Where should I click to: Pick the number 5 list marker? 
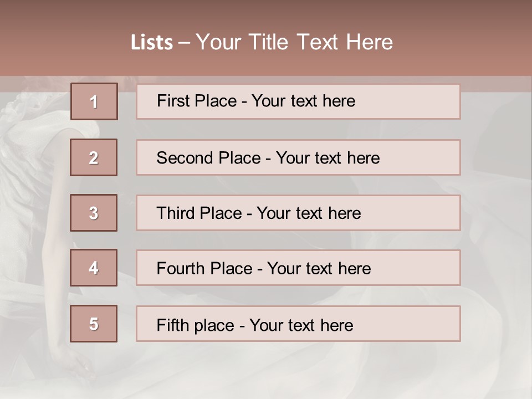point(94,324)
